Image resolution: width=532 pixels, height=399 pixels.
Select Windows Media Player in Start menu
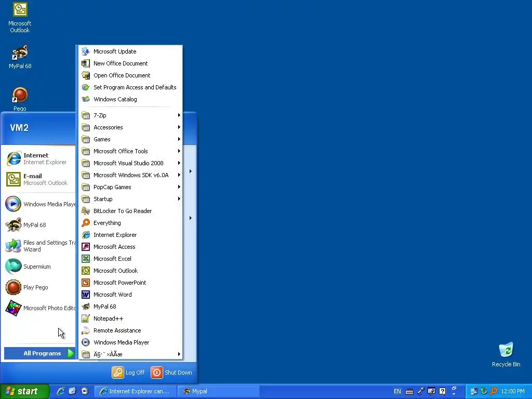[x=38, y=204]
